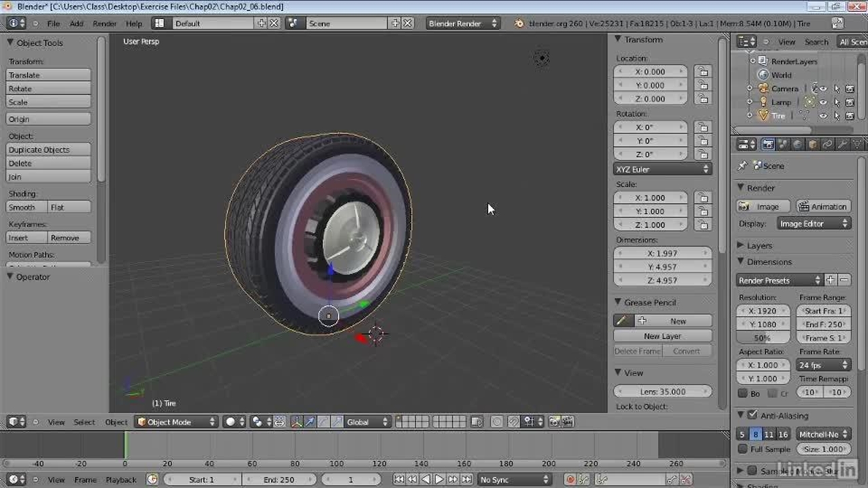Click the Object Constraints chain icon
This screenshot has height=488, width=868.
click(x=827, y=144)
